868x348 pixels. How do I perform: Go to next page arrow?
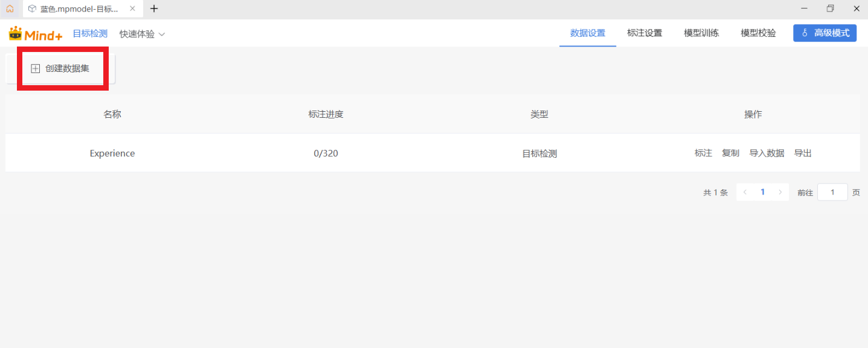pos(780,192)
